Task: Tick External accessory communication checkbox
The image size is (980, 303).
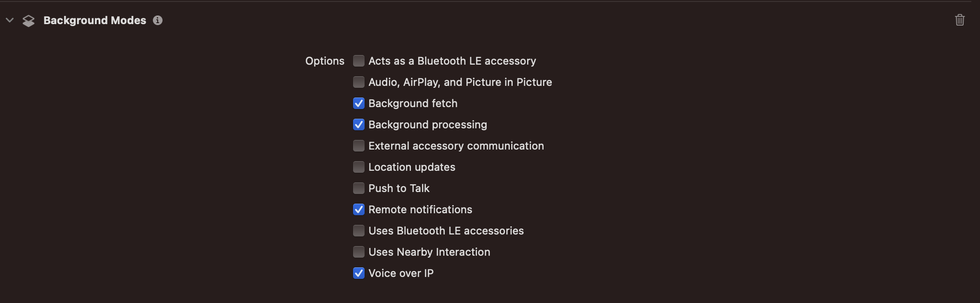Action: pyautogui.click(x=359, y=146)
